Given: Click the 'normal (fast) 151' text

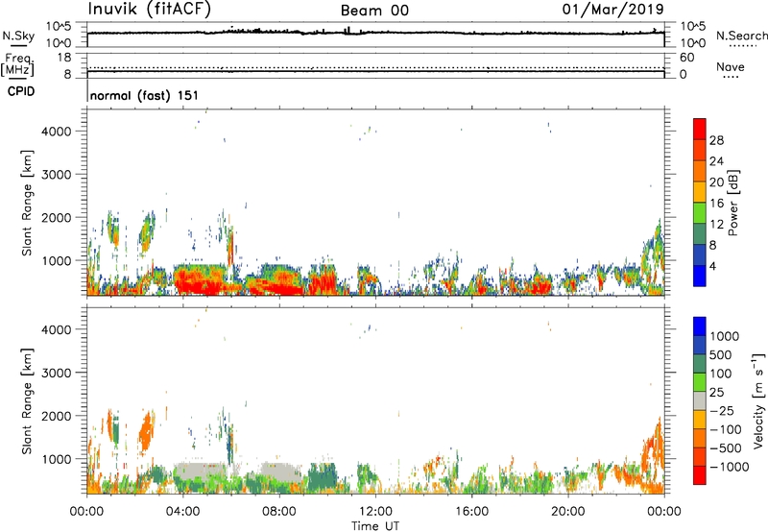Looking at the screenshot, I should coord(144,95).
